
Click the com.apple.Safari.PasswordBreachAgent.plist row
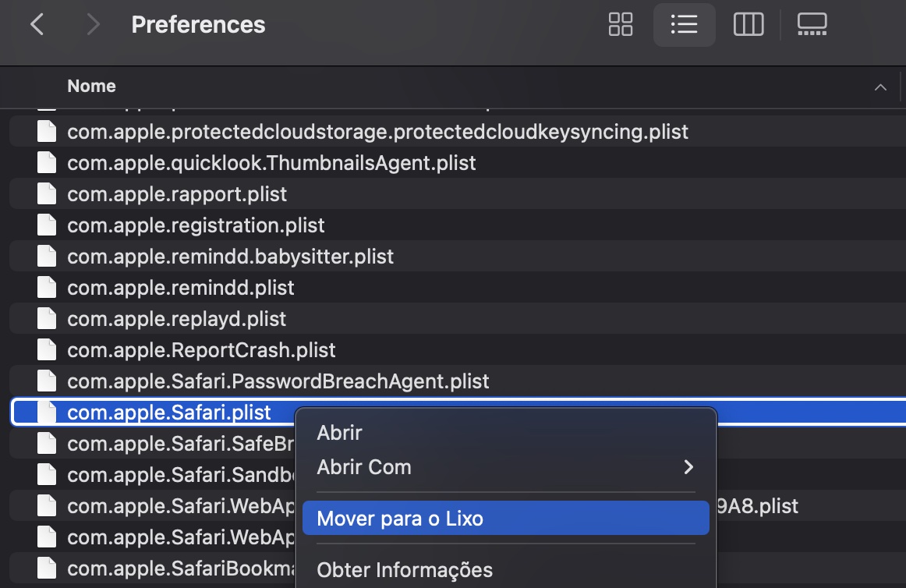click(x=278, y=381)
